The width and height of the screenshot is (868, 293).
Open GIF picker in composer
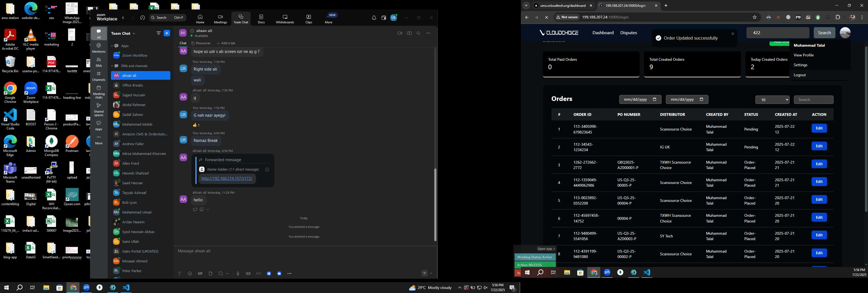(200, 273)
